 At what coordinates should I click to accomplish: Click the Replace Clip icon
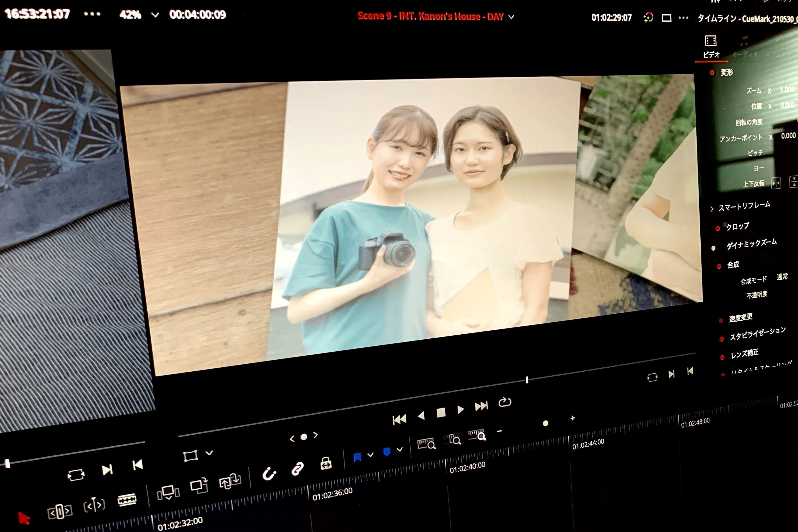coord(230,481)
